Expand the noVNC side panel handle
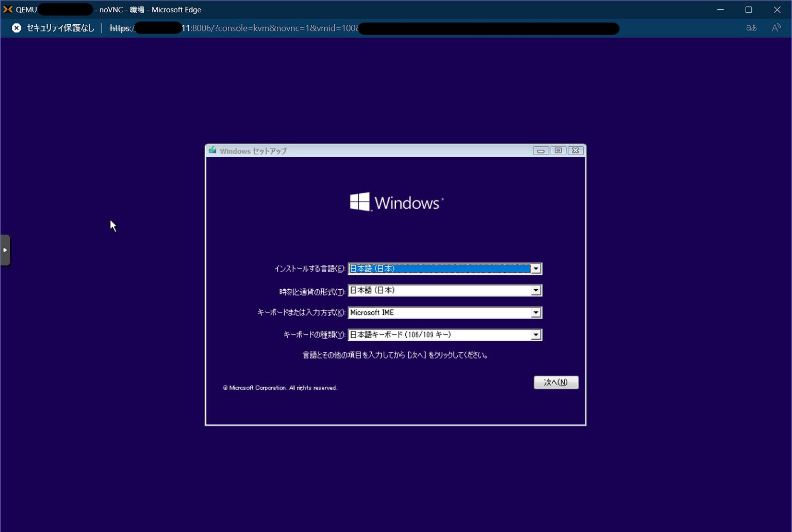 click(x=5, y=250)
